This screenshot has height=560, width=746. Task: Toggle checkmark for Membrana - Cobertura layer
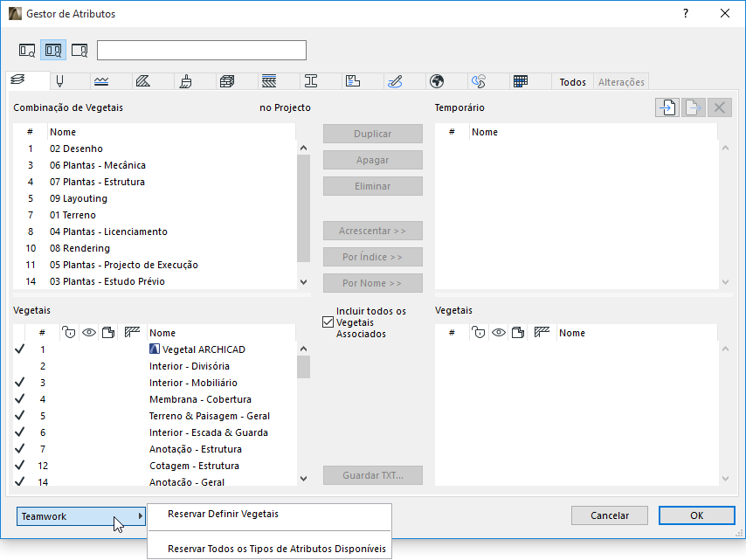(19, 399)
